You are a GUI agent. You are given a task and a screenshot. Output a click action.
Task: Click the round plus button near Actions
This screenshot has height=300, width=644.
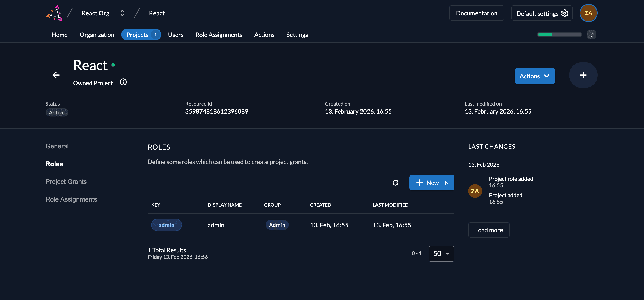point(583,75)
